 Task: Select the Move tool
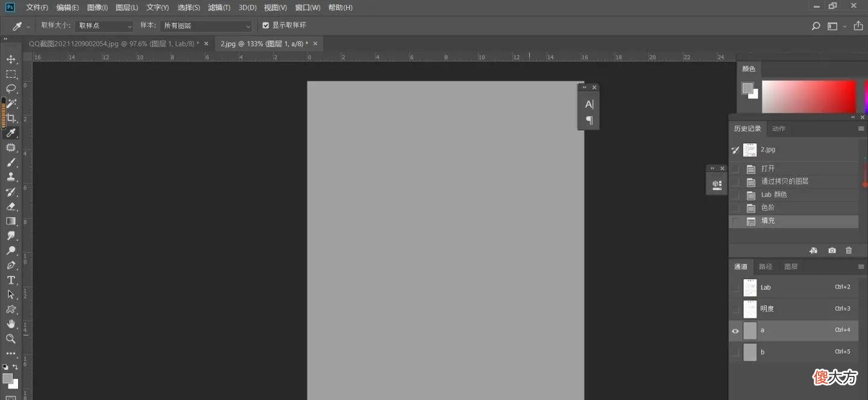pos(11,59)
